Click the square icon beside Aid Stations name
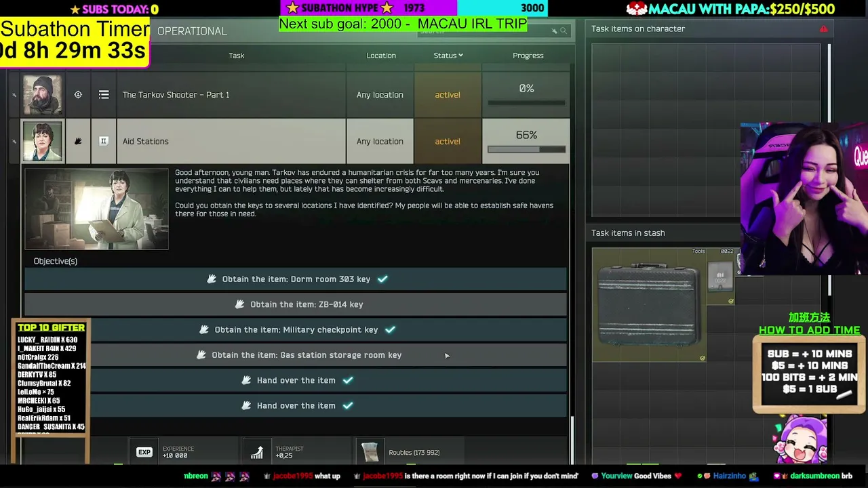The image size is (868, 488). click(x=104, y=141)
